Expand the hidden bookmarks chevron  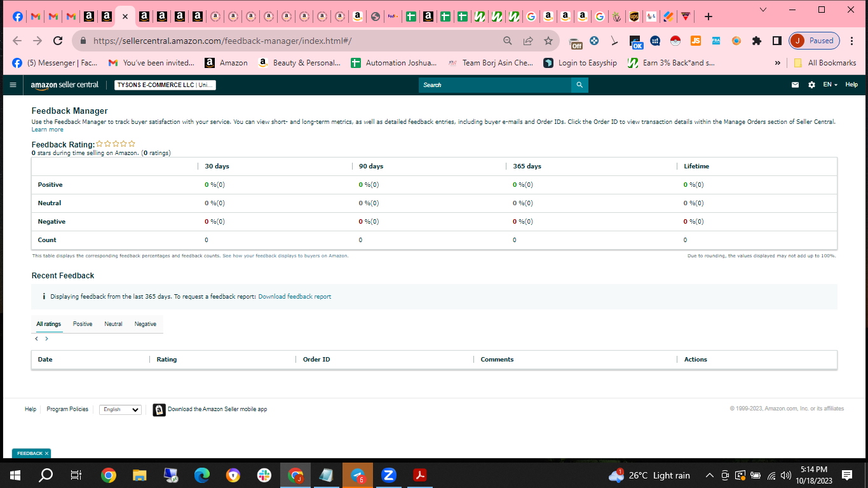point(778,63)
